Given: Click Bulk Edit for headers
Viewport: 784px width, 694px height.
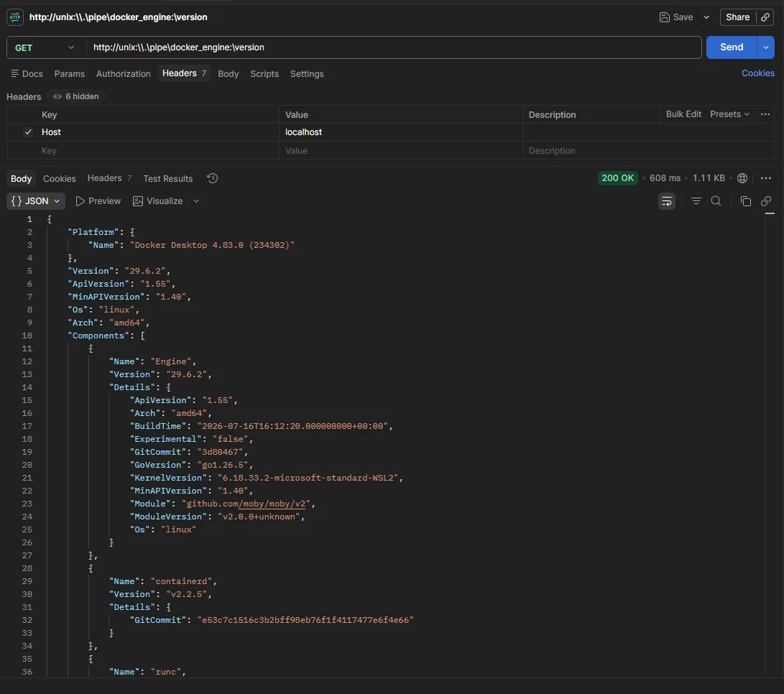Looking at the screenshot, I should pos(683,114).
